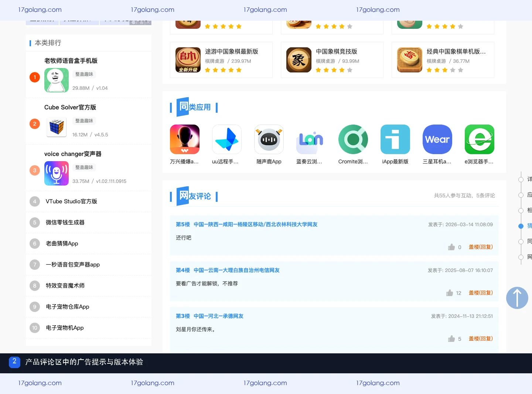Viewport: 532px width, 394px height.
Task: Reply to the 第3楼 comment via 盖楼(回复)
Action: click(481, 339)
